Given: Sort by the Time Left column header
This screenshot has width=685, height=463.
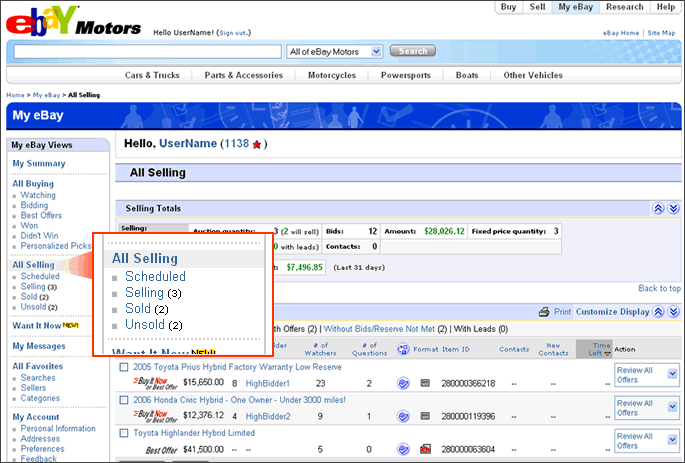Looking at the screenshot, I should pos(600,349).
